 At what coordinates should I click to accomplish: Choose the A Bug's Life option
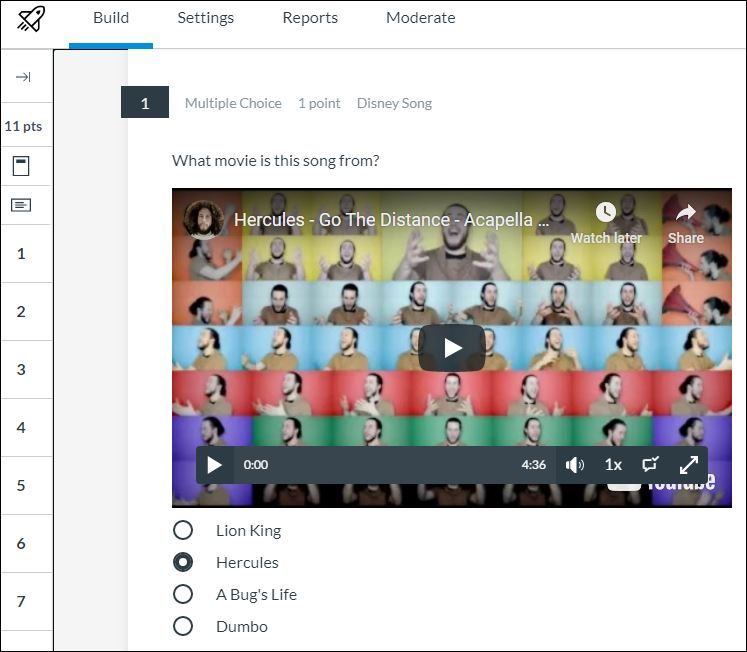point(183,594)
